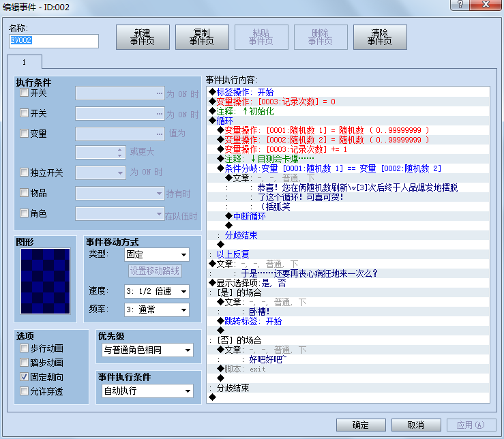Screen dimensions: 504x439
Task: Click the name field containing EV002
Action: tap(54, 41)
